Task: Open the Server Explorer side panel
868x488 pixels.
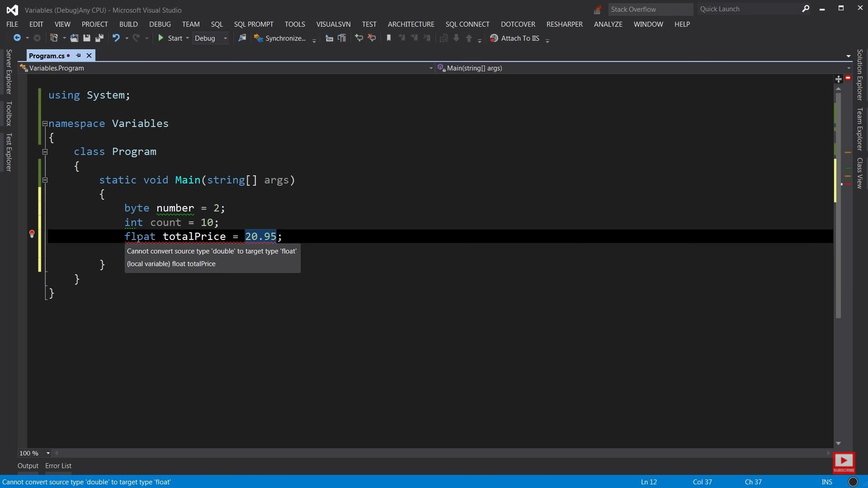Action: 9,71
